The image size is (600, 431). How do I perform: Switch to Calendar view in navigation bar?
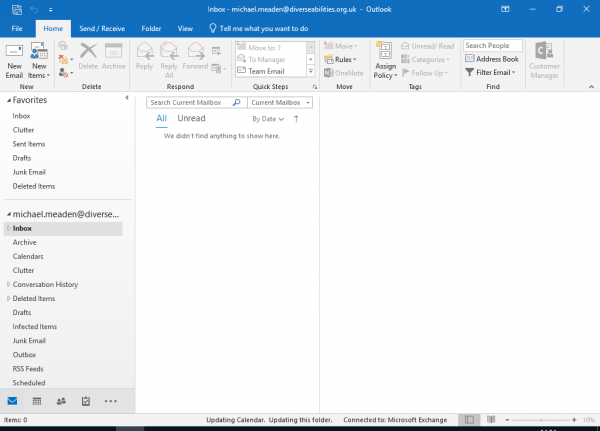point(37,401)
